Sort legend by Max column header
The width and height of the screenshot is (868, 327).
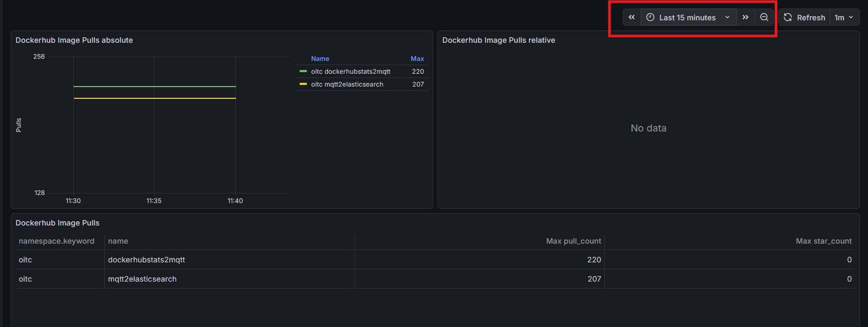coord(417,59)
